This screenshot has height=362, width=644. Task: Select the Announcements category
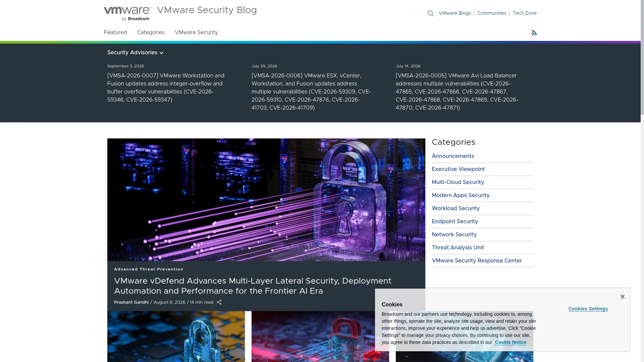coord(453,156)
